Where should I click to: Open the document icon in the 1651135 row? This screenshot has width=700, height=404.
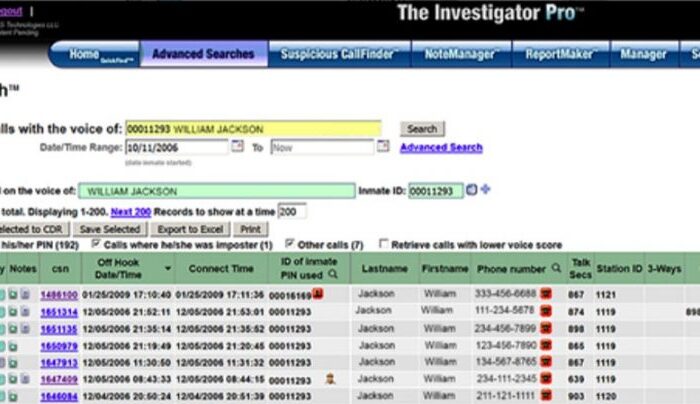25,329
